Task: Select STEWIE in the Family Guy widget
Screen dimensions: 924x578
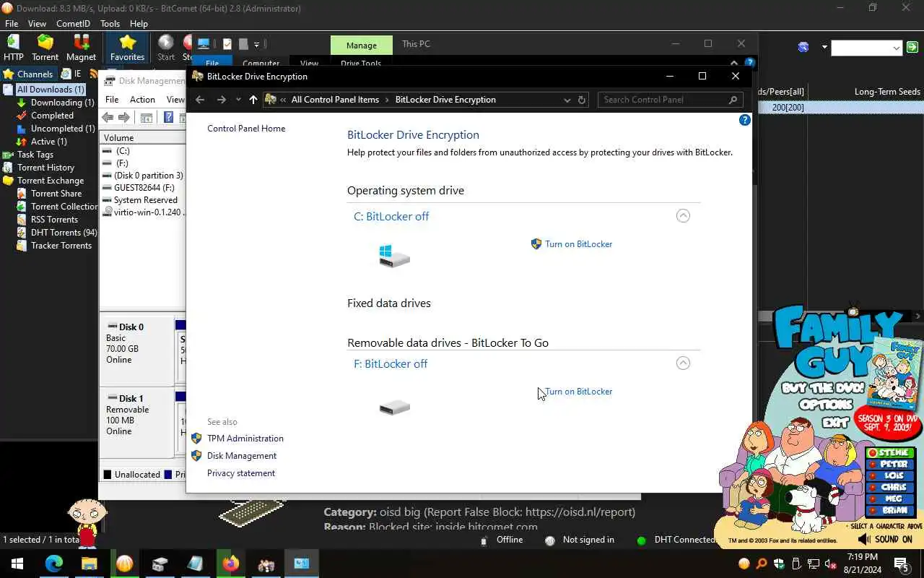Action: pos(889,453)
